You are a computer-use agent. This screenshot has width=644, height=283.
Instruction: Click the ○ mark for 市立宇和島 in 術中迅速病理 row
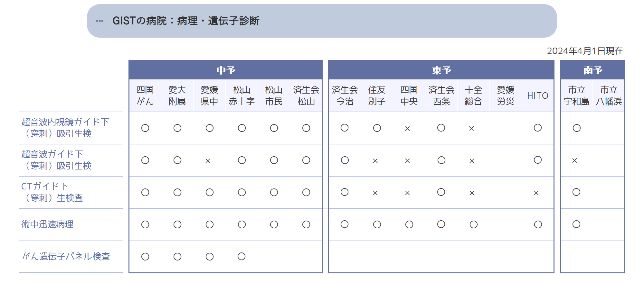576,224
